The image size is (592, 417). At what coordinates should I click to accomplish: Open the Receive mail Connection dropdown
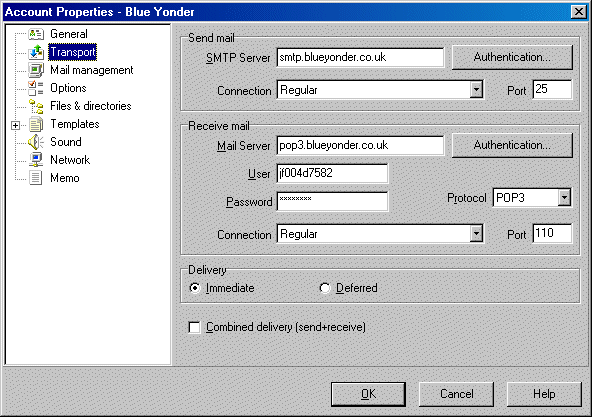[476, 234]
